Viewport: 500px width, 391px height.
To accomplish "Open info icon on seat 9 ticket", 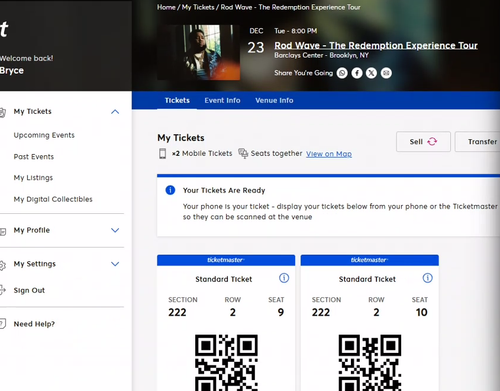I will pos(284,278).
